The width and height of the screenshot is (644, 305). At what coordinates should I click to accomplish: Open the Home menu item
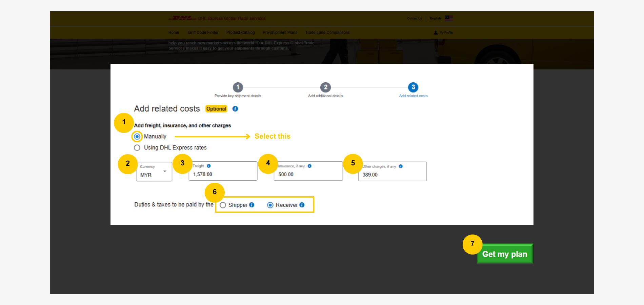pyautogui.click(x=174, y=33)
